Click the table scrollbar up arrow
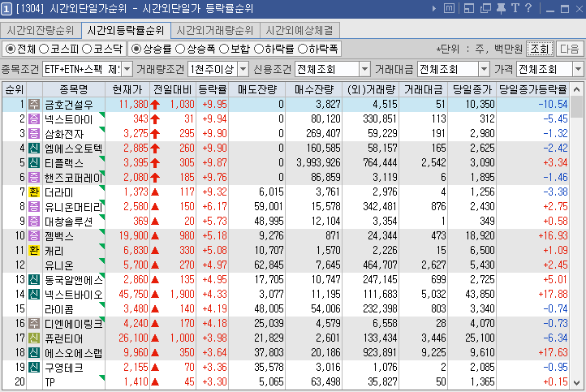 coord(576,89)
